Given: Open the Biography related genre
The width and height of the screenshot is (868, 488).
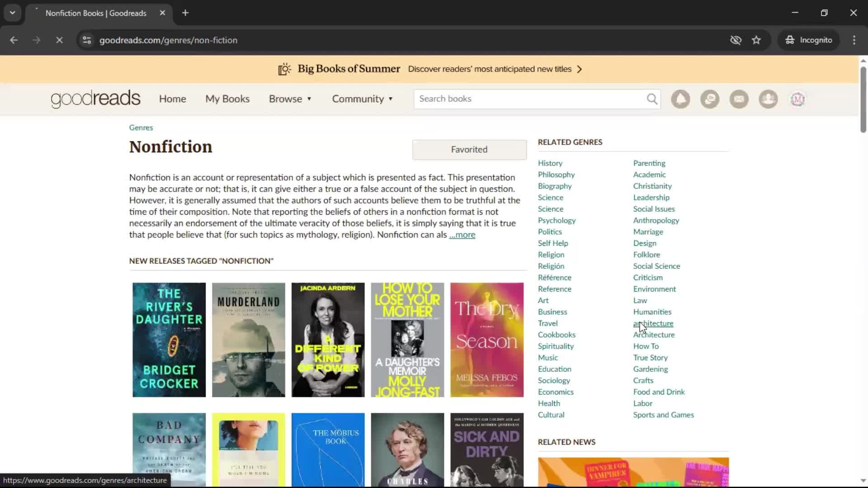Looking at the screenshot, I should (x=555, y=186).
